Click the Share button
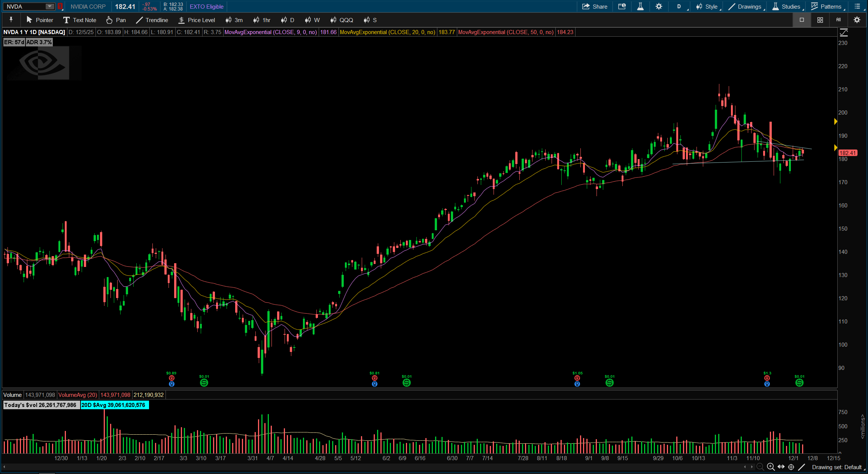This screenshot has width=868, height=474. tap(595, 6)
